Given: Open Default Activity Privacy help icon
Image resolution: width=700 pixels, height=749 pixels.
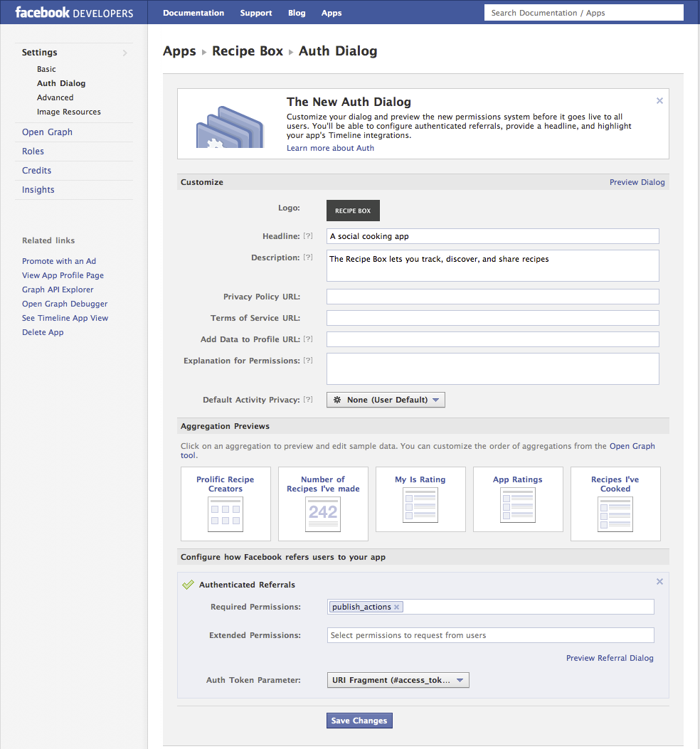Looking at the screenshot, I should (308, 400).
